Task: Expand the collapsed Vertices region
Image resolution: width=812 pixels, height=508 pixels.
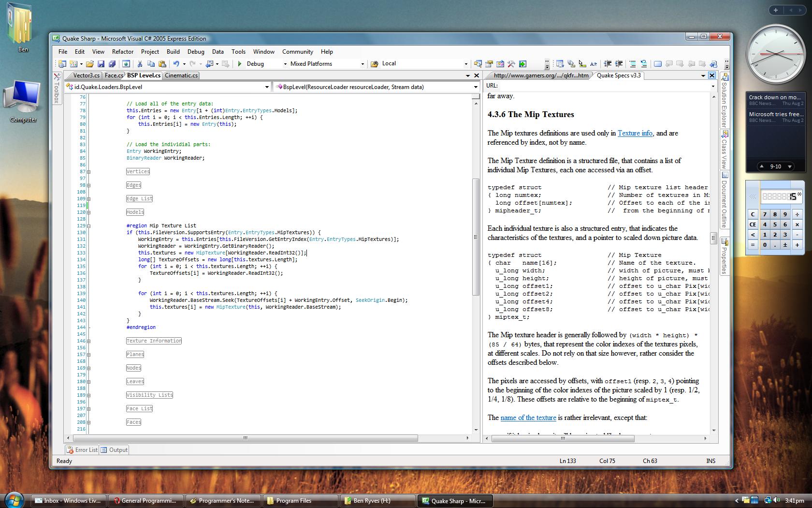Action: coord(88,172)
